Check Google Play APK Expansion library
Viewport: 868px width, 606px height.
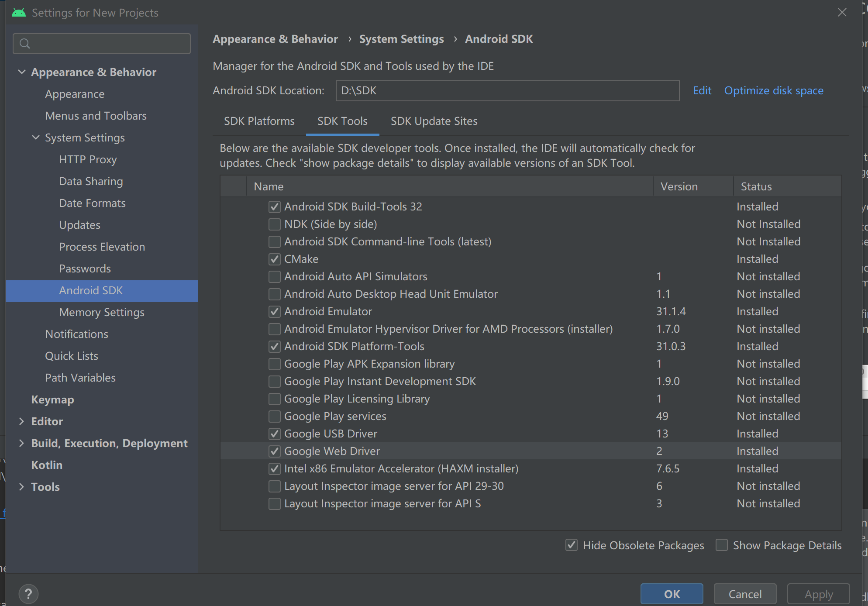(x=274, y=364)
